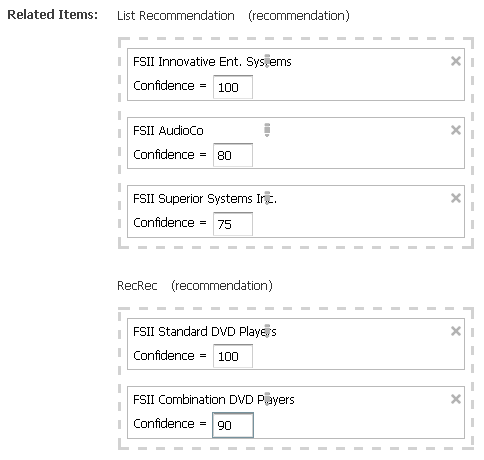This screenshot has height=460, width=484.
Task: Remove the FSII AudioCo related item
Action: click(x=455, y=130)
